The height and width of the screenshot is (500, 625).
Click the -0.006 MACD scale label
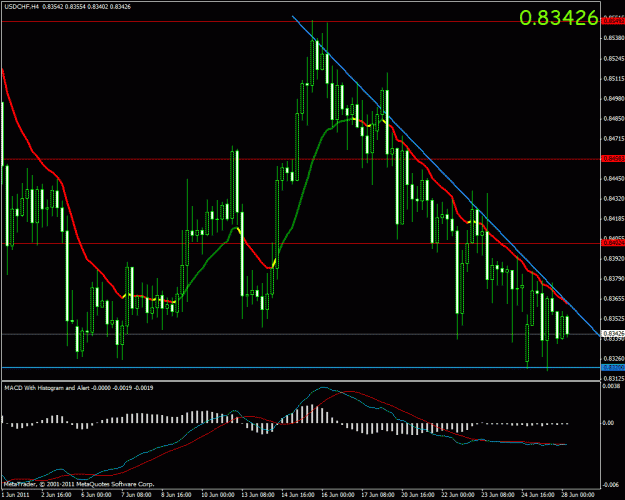(x=611, y=484)
